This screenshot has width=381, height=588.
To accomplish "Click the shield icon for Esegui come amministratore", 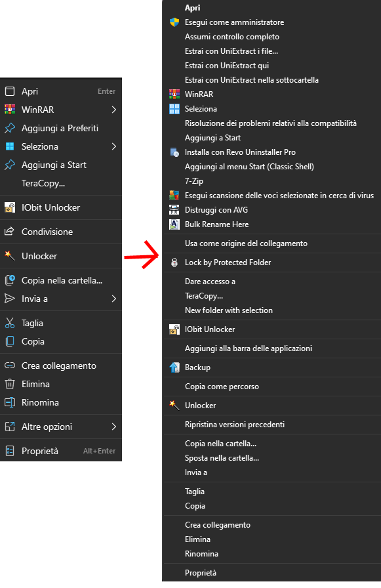I will 174,22.
